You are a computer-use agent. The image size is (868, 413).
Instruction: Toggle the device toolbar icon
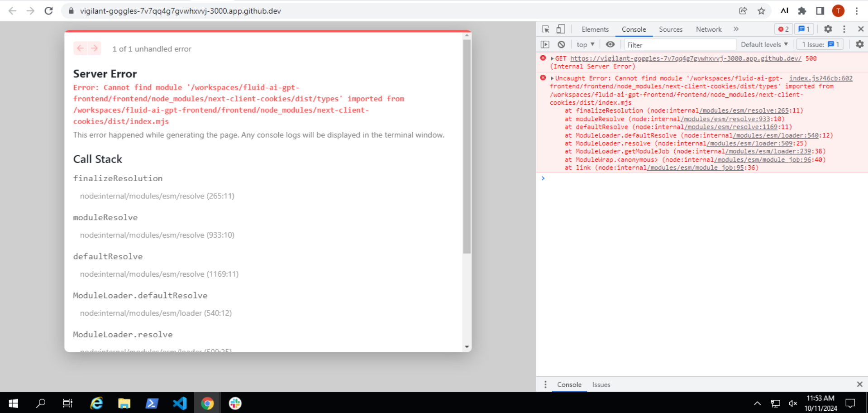[x=561, y=29]
